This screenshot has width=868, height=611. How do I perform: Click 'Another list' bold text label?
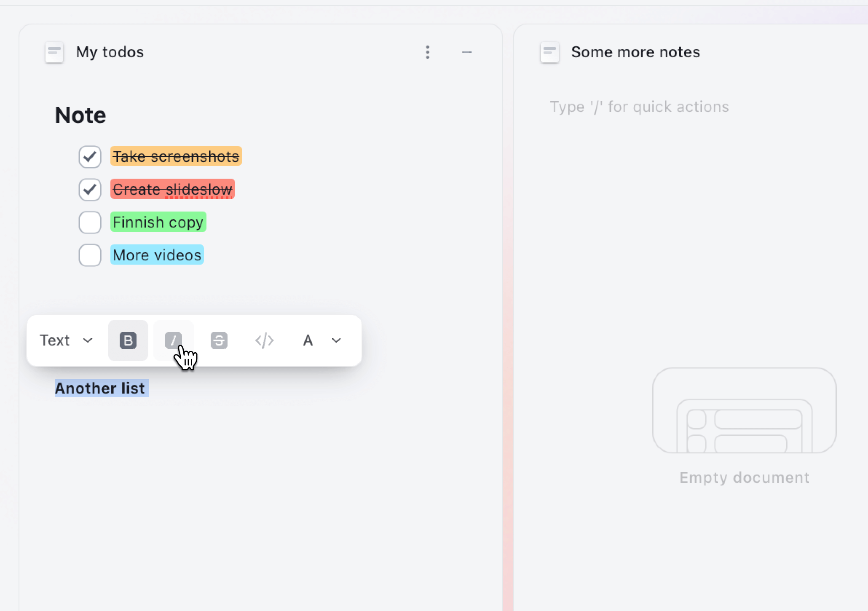(x=100, y=388)
